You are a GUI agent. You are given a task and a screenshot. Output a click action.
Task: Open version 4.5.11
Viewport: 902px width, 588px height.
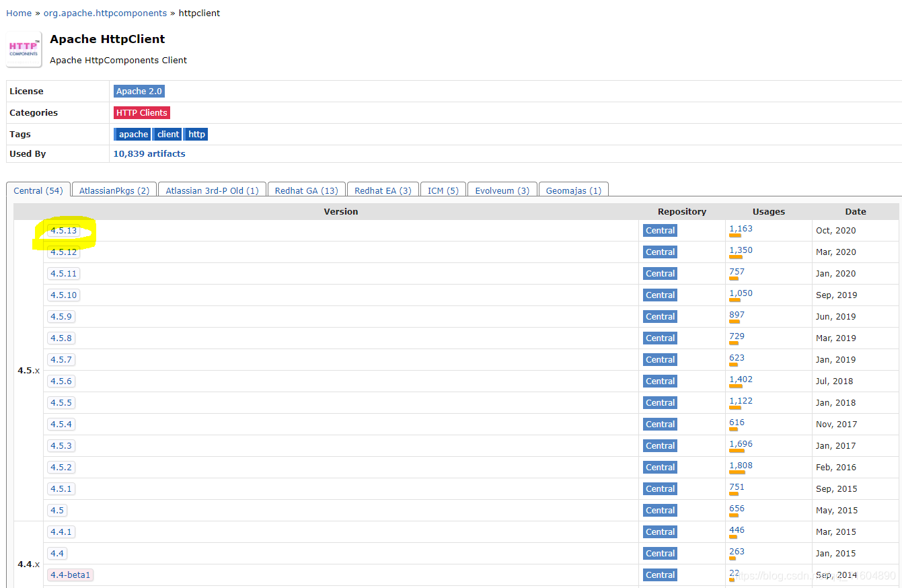(x=63, y=274)
